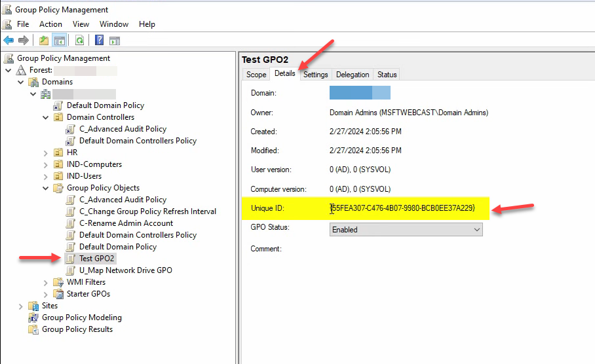Collapse the Group Policy Objects node
This screenshot has width=595, height=364.
pyautogui.click(x=45, y=188)
